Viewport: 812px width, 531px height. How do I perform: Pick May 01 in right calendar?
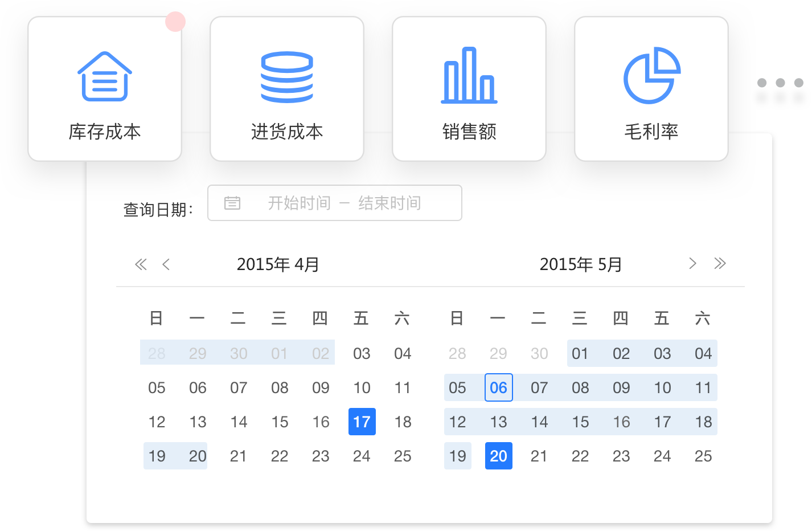[581, 353]
